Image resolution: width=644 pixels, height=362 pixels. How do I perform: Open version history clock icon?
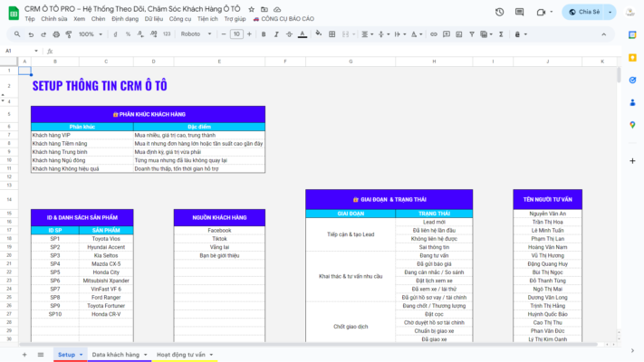(x=500, y=12)
